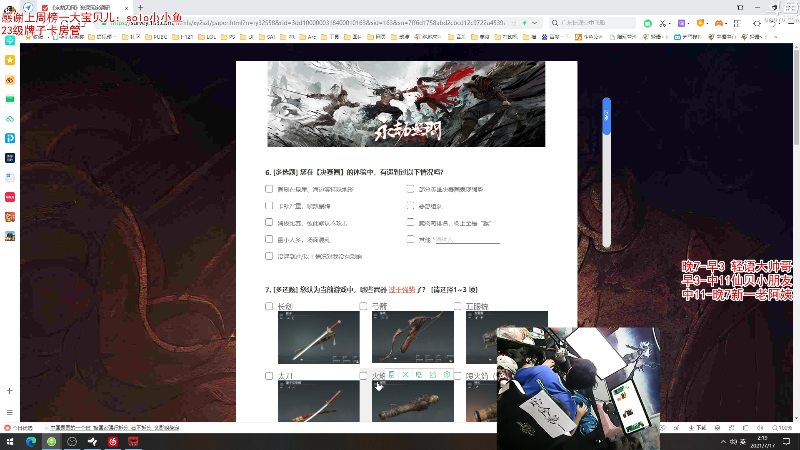The height and width of the screenshot is (450, 800).
Task: Open the green 360 browser taskbar icon
Action: click(52, 441)
